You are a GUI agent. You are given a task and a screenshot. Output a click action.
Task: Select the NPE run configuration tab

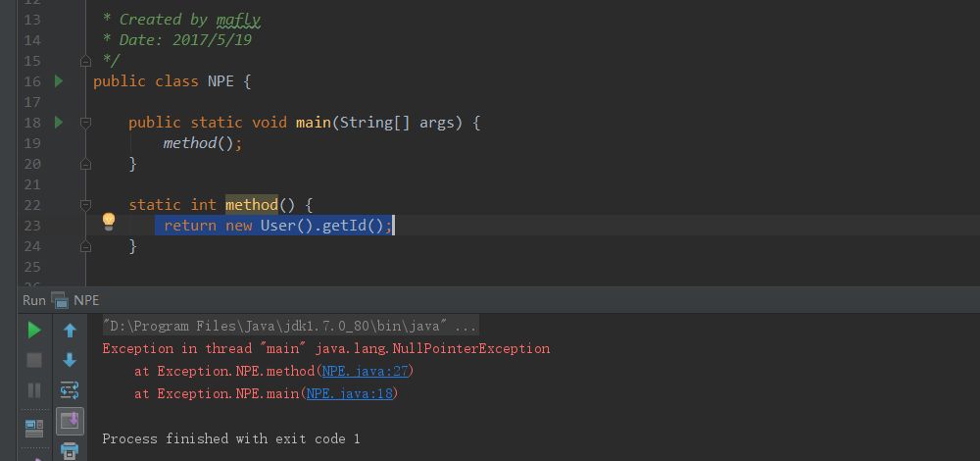85,300
